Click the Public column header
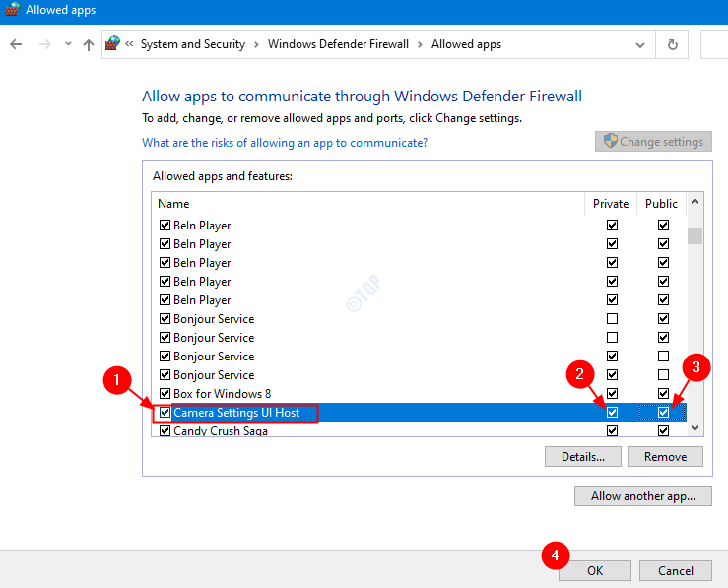728x588 pixels. click(x=661, y=204)
